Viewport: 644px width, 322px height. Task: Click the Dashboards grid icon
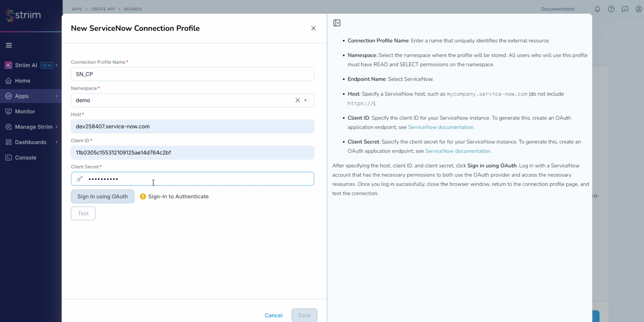point(9,142)
